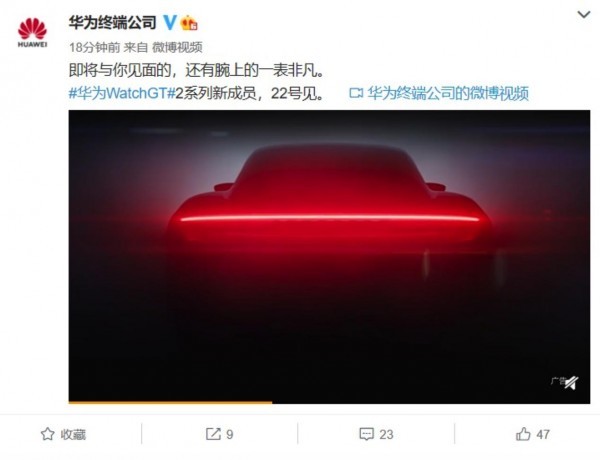Open the 华为终端公司 profile name
Screen dimensions: 600x460
(112, 23)
